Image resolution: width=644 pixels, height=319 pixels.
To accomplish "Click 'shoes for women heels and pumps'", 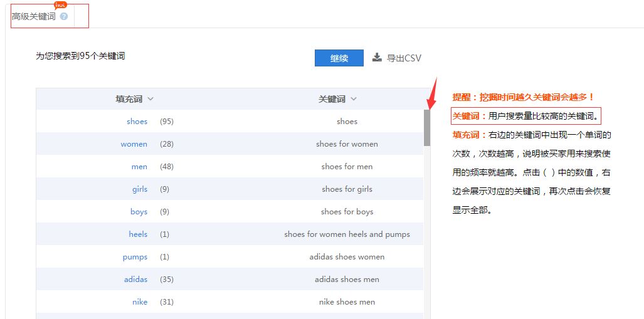I will [347, 234].
